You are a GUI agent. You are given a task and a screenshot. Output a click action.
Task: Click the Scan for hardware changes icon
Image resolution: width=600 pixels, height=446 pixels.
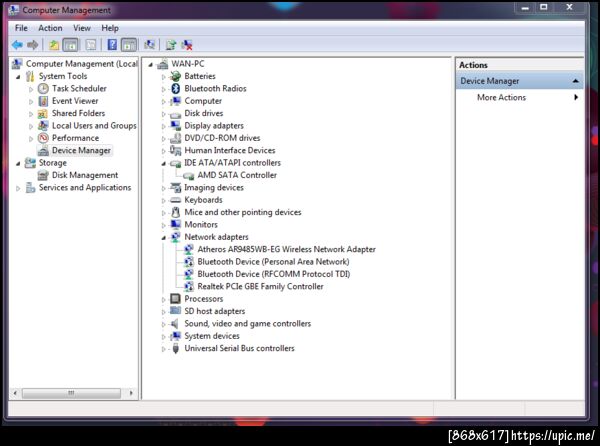pyautogui.click(x=150, y=45)
